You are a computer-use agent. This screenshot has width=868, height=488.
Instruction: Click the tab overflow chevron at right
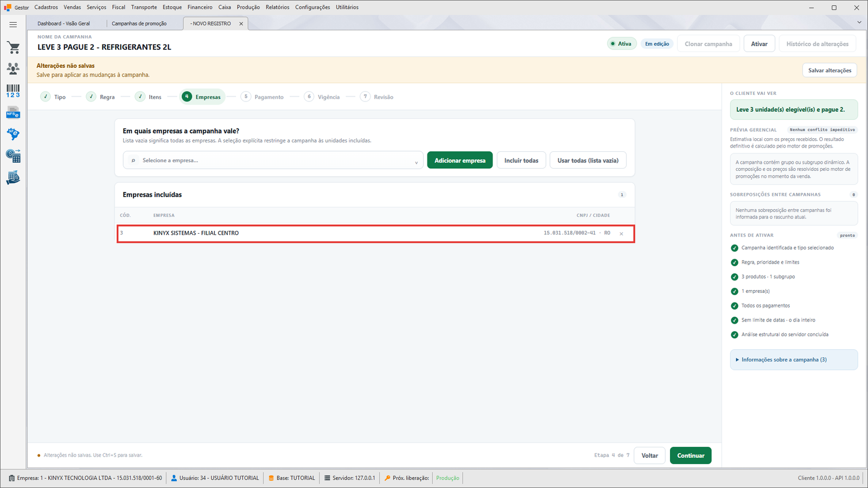[x=859, y=22]
